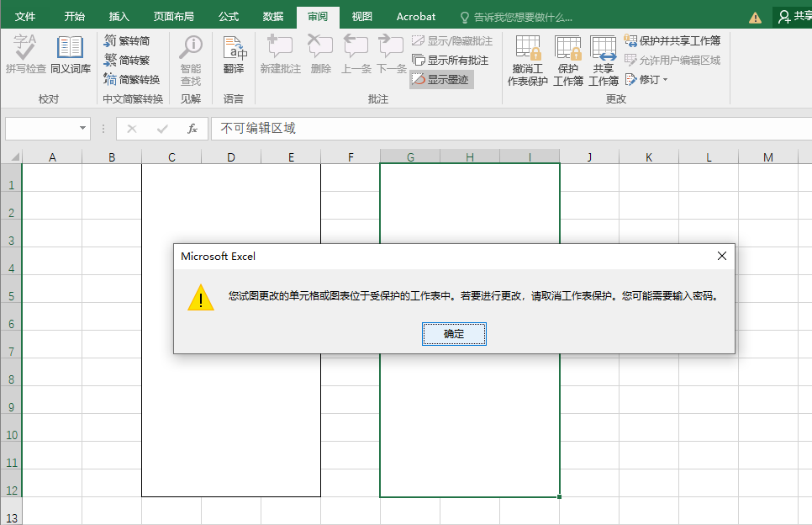This screenshot has width=812, height=525.
Task: Click 保护并共享工作簿 button
Action: pos(672,40)
